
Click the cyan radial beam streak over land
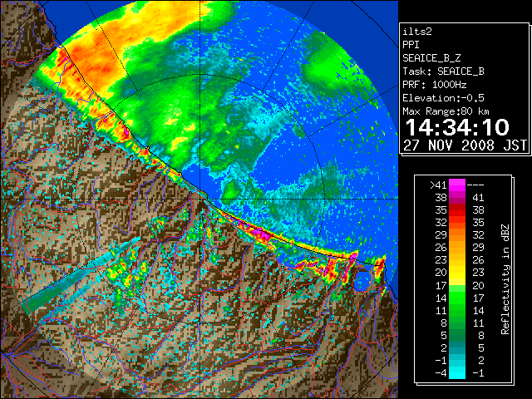pos(81,274)
